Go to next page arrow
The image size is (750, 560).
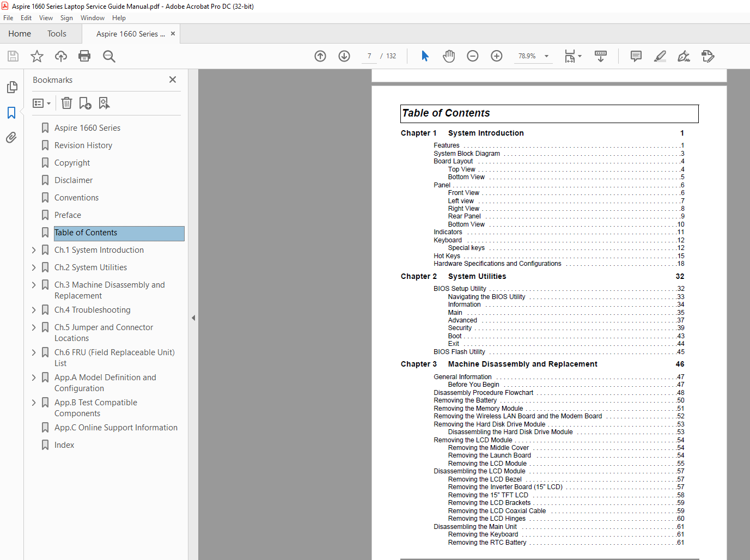click(344, 56)
